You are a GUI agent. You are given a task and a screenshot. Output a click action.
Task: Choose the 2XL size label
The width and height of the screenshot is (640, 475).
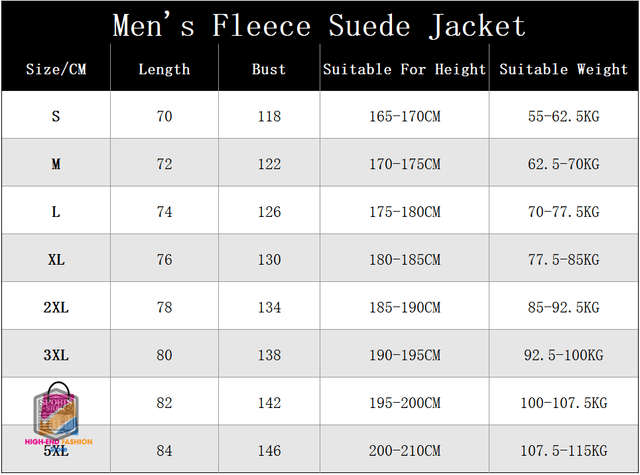56,307
